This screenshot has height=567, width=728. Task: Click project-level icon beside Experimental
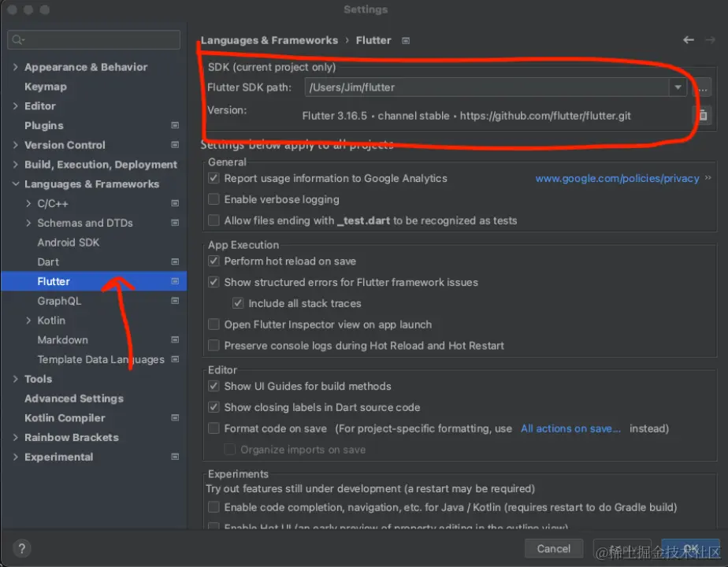(175, 457)
